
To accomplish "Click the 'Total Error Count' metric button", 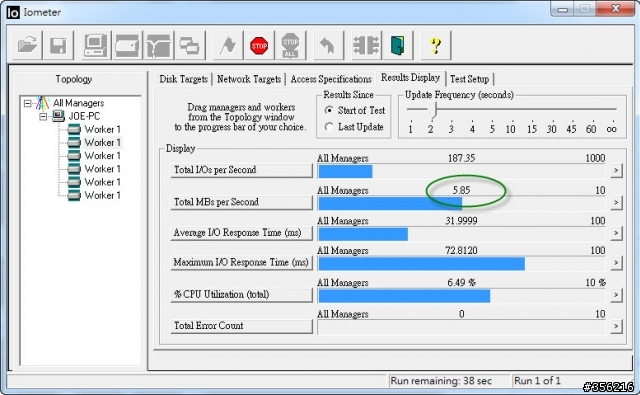I will pyautogui.click(x=241, y=326).
